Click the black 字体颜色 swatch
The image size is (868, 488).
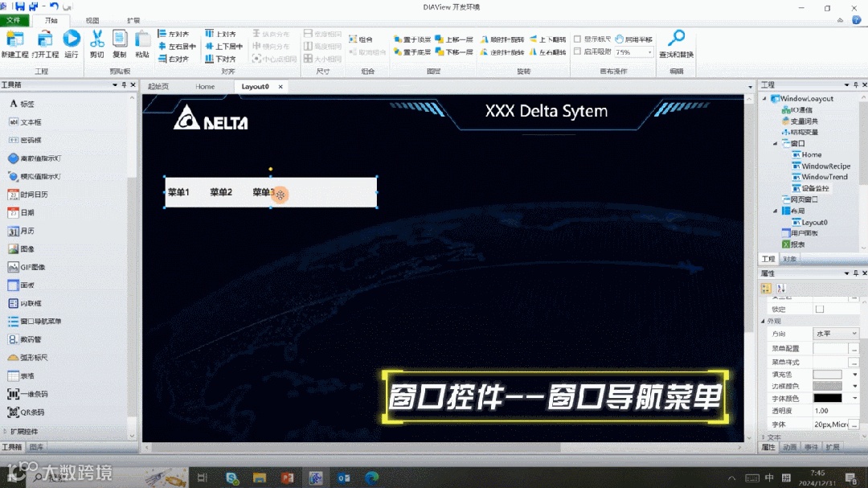(x=827, y=398)
